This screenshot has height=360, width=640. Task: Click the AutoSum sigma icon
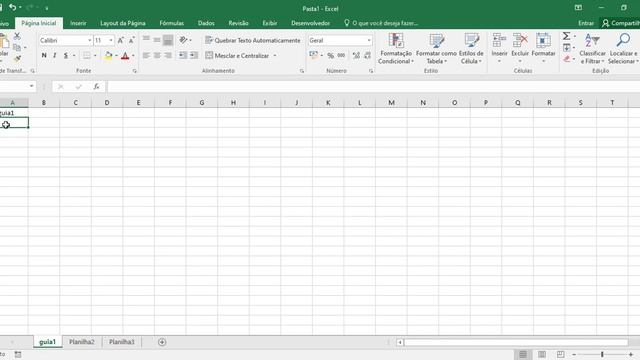coord(567,36)
